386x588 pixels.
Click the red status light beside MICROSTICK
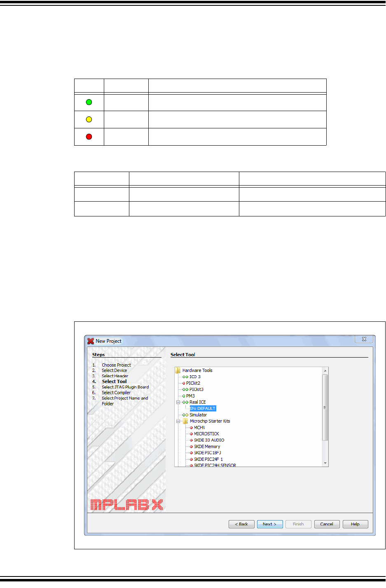point(191,434)
